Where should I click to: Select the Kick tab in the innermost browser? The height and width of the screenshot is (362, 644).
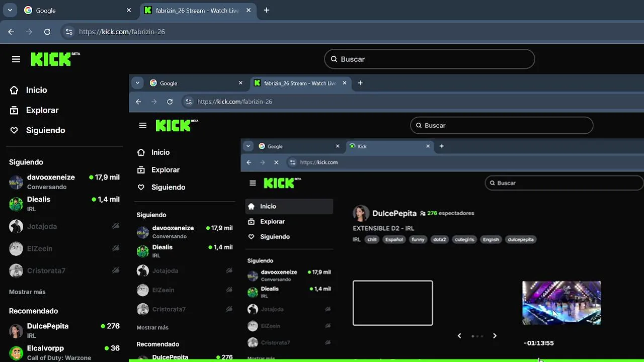(x=390, y=146)
